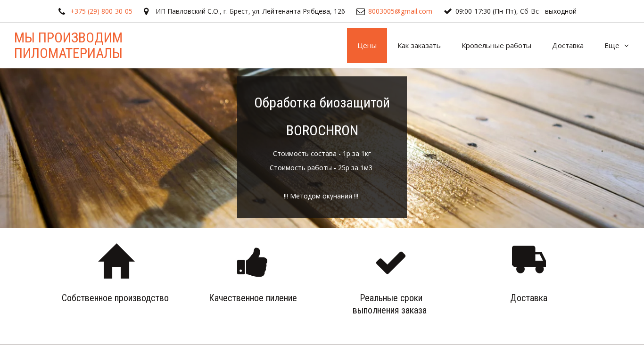Click Стоимость работы - 25р за 1м3
Screen dimensions: 644x362
pos(321,168)
